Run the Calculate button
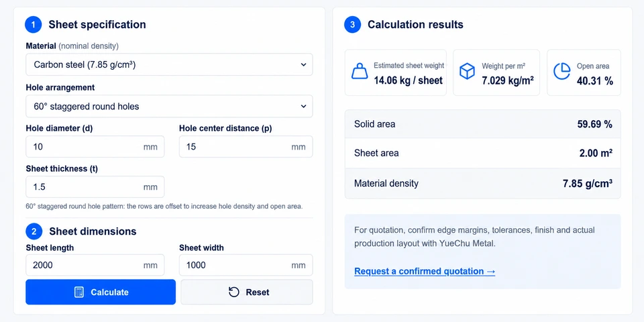 coord(101,292)
